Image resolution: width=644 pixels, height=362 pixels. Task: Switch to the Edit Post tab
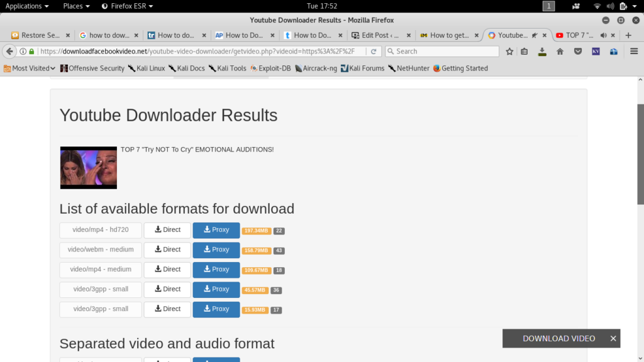[x=375, y=35]
